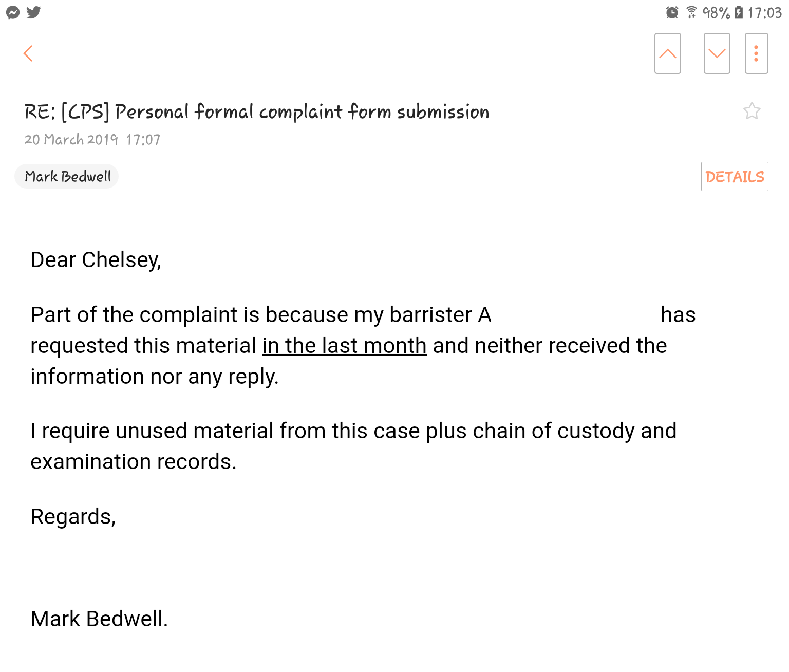Go back using the orange back arrow
789x672 pixels.
pos(28,53)
